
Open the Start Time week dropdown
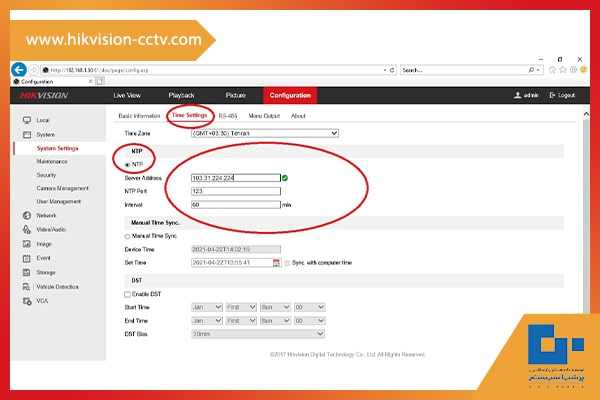[241, 307]
